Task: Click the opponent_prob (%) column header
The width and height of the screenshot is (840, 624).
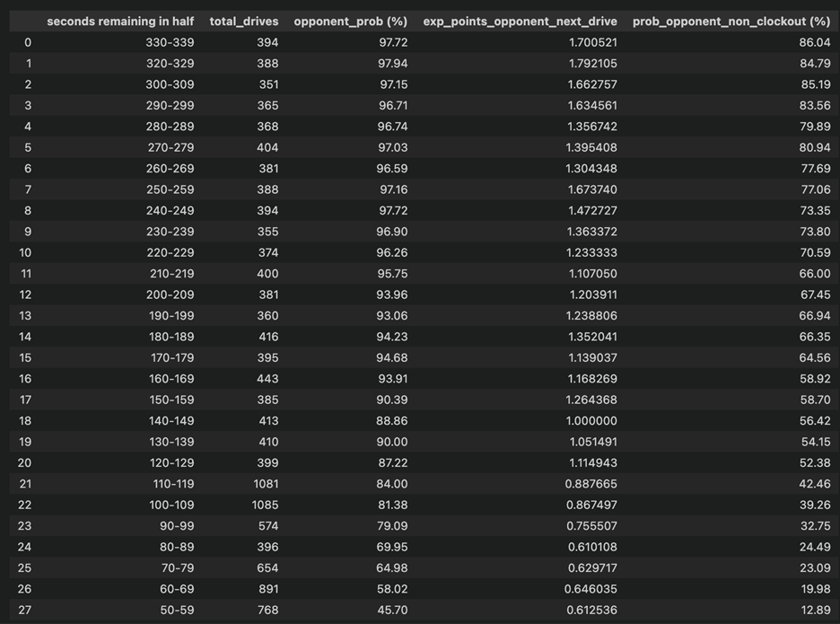Action: (x=350, y=22)
